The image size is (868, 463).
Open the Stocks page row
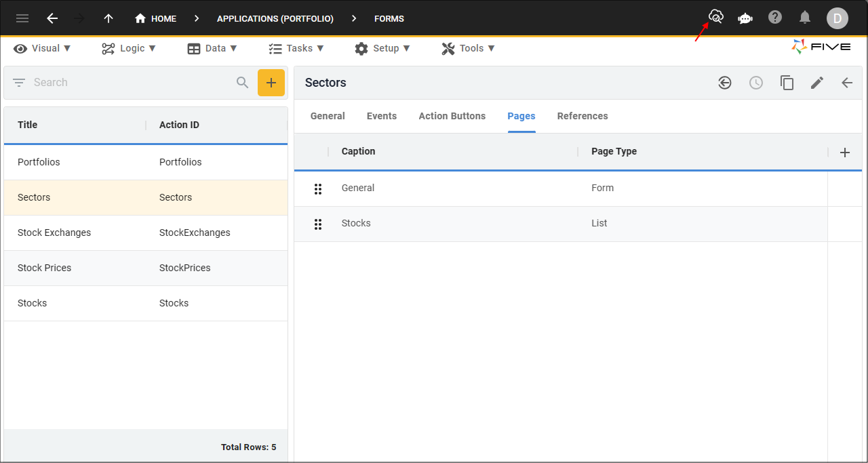pos(561,224)
